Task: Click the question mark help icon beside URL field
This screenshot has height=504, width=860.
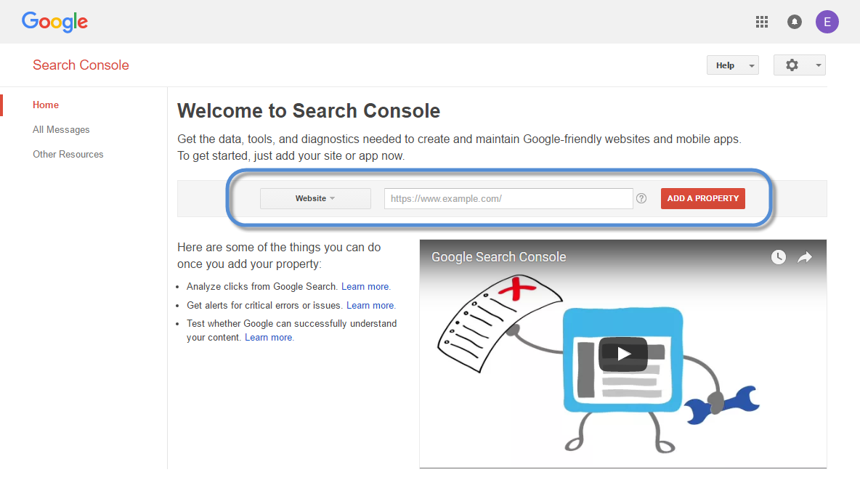Action: [x=641, y=198]
